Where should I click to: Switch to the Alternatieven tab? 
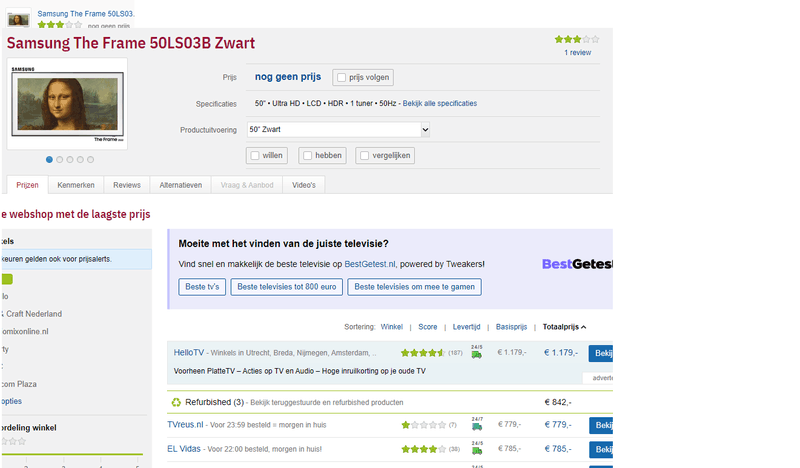pos(181,185)
